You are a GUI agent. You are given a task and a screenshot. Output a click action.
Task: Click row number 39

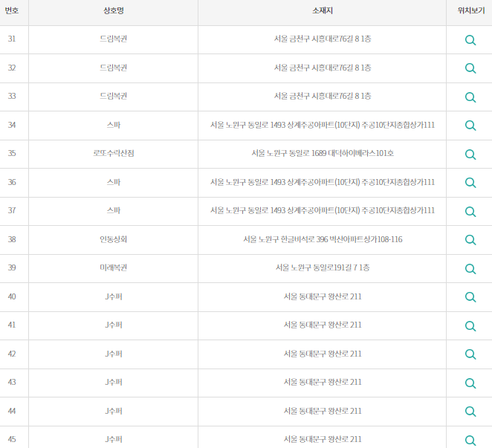[12, 267]
